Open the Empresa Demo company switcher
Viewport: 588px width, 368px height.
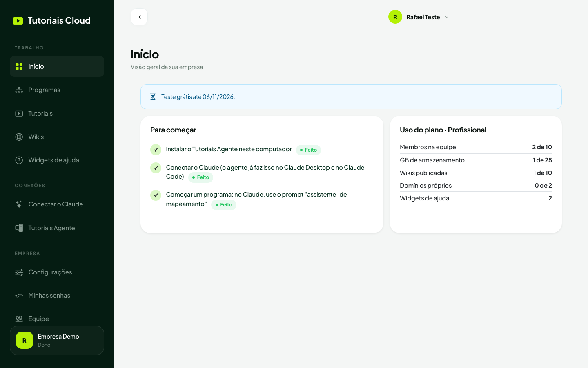click(57, 340)
